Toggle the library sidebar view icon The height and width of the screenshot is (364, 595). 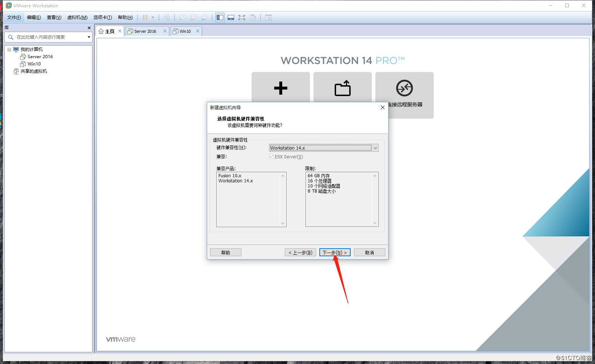[x=220, y=17]
